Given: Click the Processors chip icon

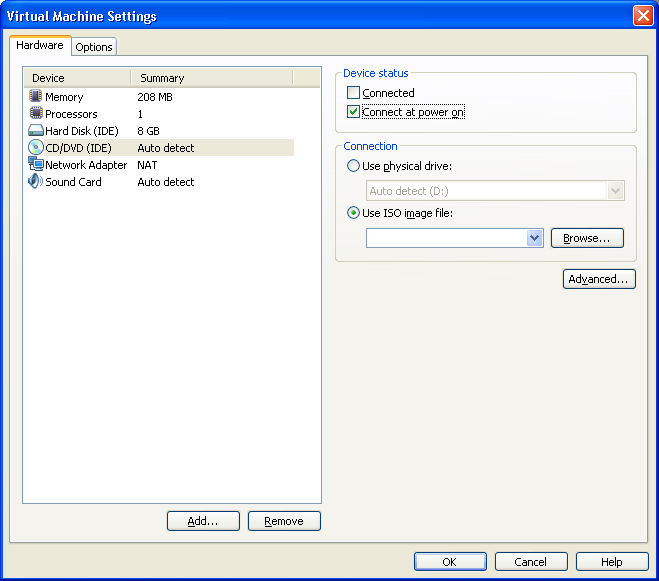Looking at the screenshot, I should [x=36, y=114].
